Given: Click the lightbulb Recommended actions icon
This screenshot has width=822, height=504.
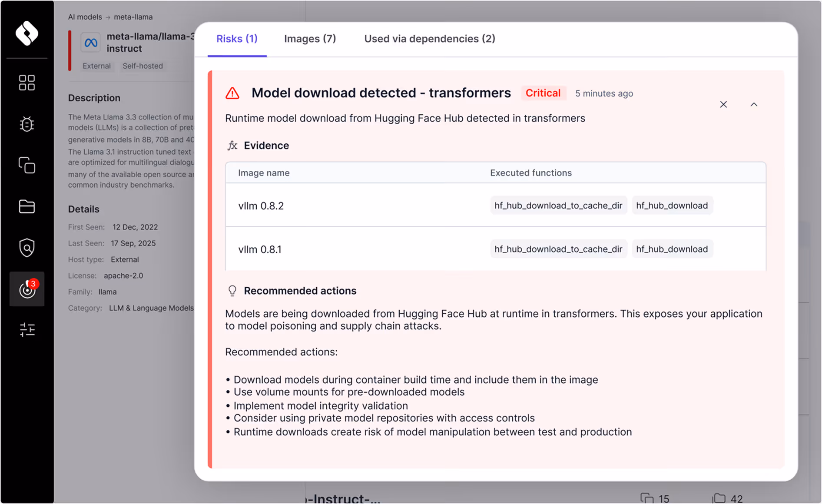Looking at the screenshot, I should click(232, 291).
